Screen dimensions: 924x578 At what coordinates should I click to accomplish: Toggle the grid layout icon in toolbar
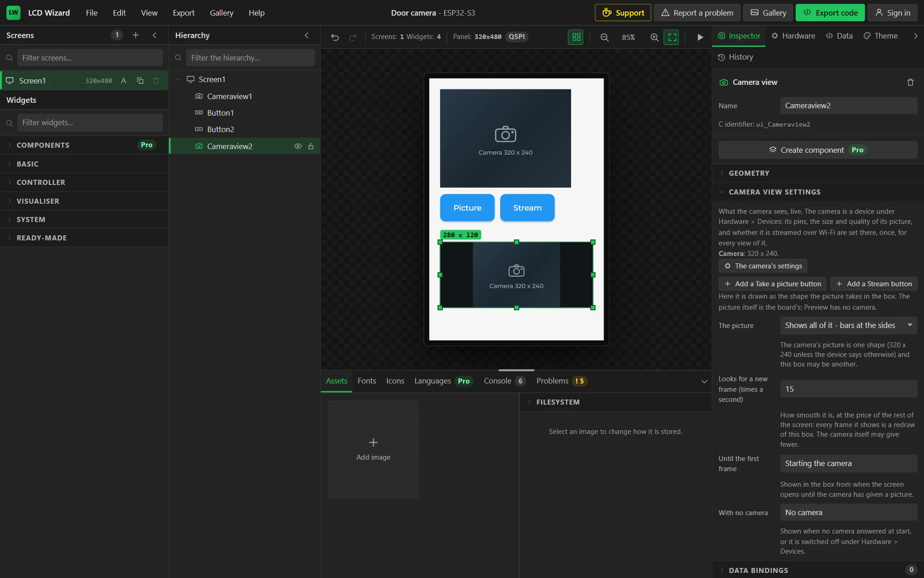tap(576, 37)
